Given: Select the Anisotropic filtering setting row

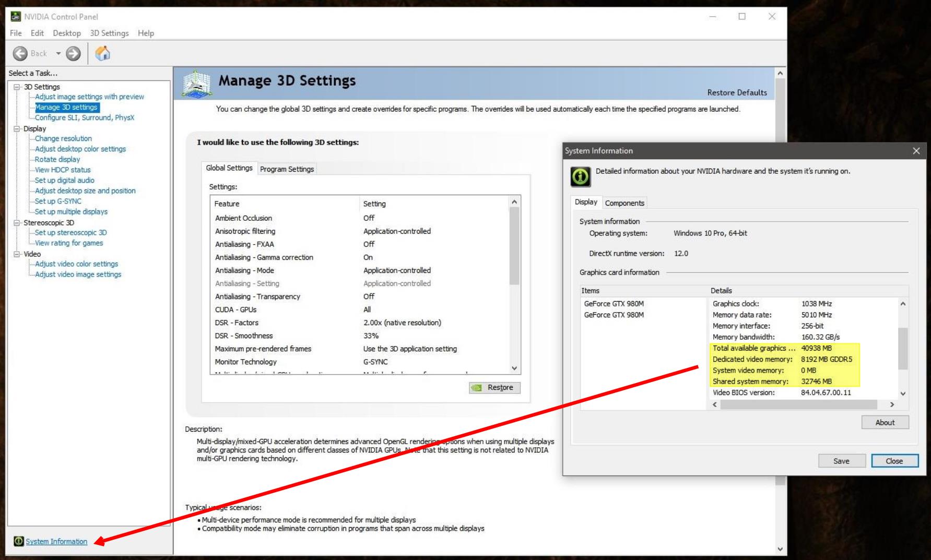Looking at the screenshot, I should click(x=360, y=231).
